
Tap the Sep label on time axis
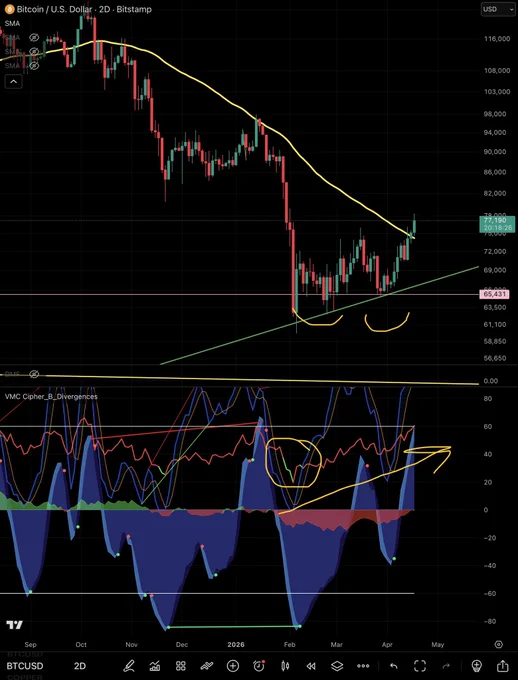pyautogui.click(x=30, y=644)
